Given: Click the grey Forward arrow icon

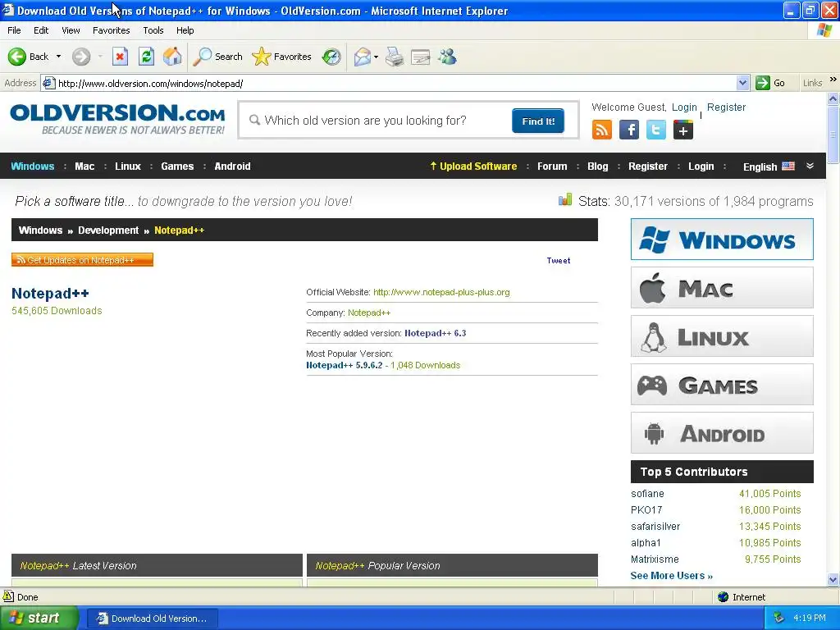Looking at the screenshot, I should [x=81, y=57].
